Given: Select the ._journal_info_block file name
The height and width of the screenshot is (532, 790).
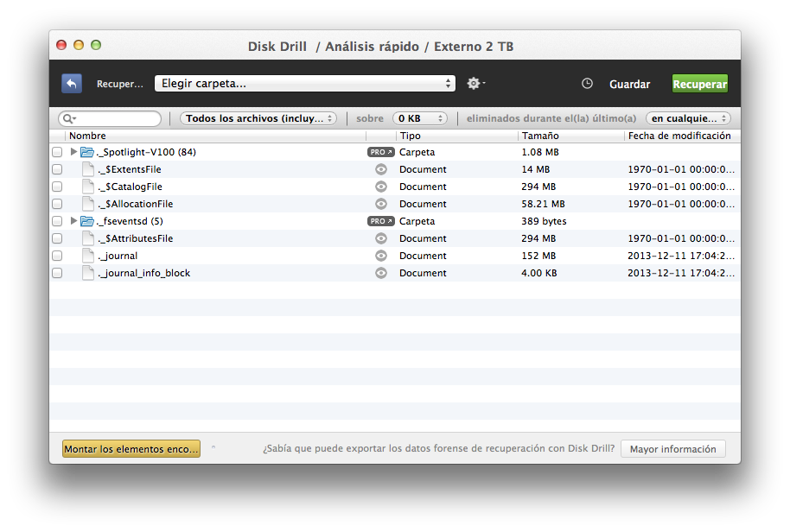Looking at the screenshot, I should pos(144,273).
